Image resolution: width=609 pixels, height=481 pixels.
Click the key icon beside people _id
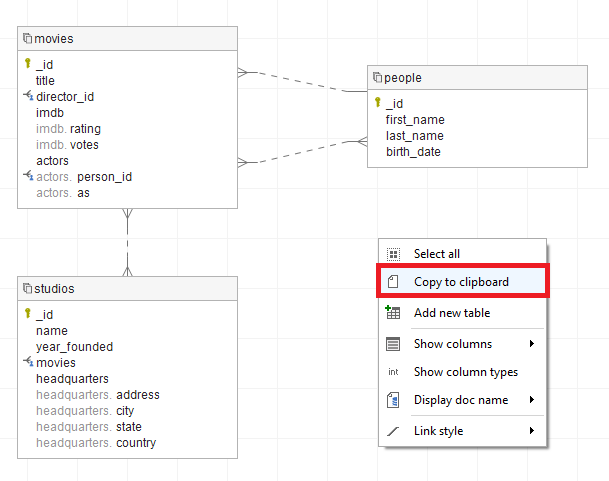377,102
